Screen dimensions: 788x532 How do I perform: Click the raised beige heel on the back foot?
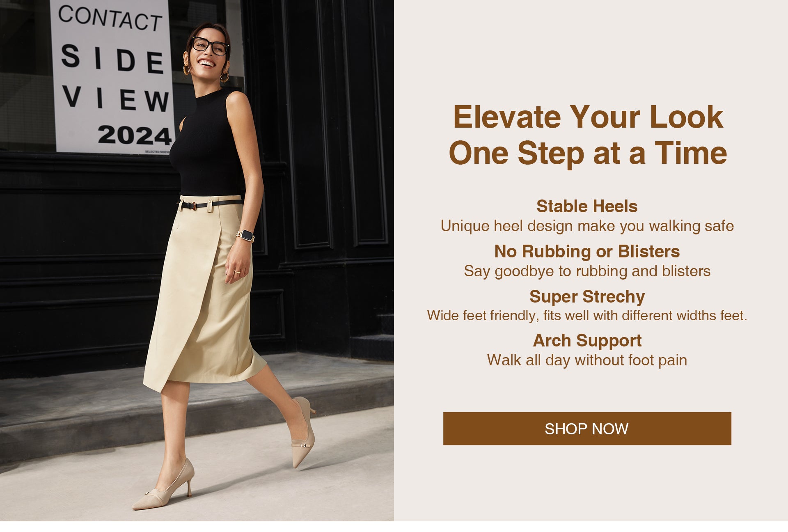coord(303,432)
